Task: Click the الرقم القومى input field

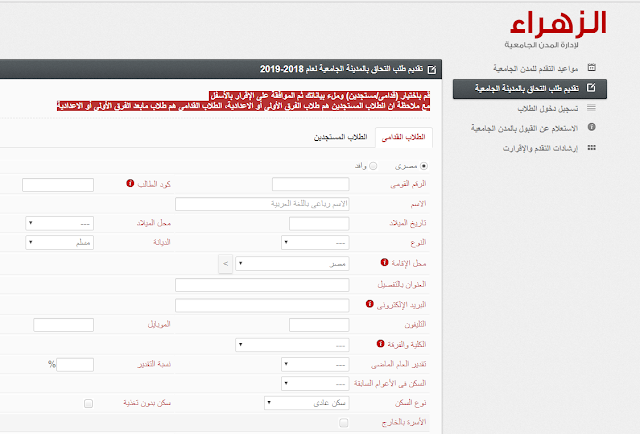Action: click(311, 184)
